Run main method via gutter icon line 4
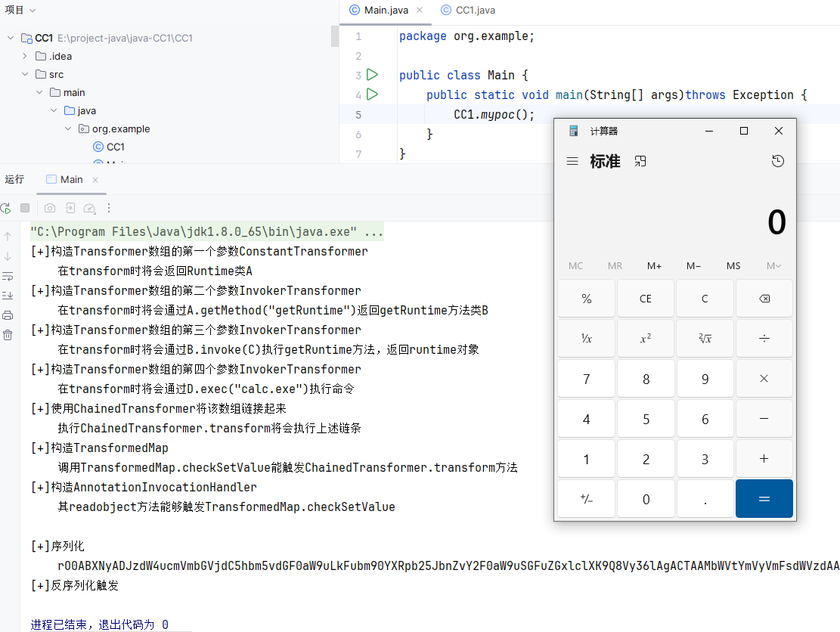Image resolution: width=840 pixels, height=632 pixels. pos(372,94)
